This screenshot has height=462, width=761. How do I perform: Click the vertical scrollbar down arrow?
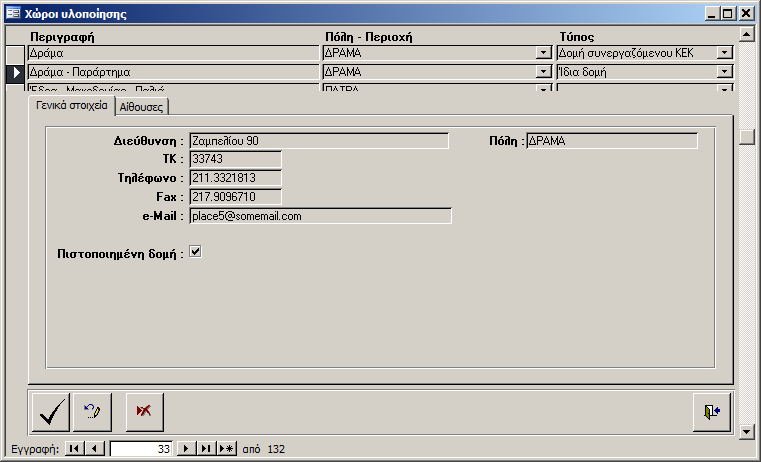pos(746,431)
